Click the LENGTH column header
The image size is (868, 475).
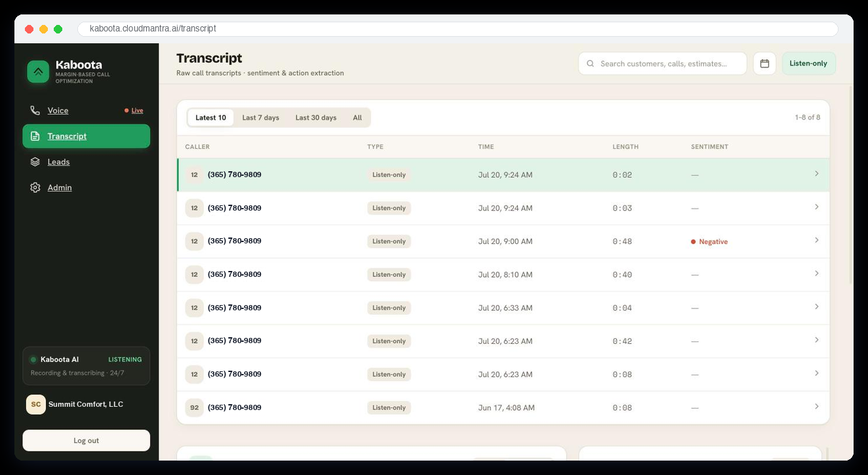coord(625,147)
